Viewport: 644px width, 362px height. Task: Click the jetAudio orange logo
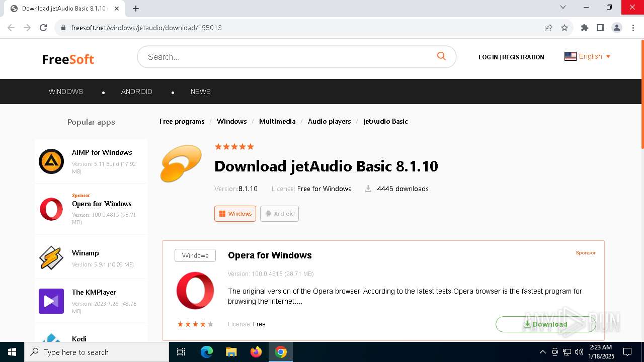tap(181, 163)
